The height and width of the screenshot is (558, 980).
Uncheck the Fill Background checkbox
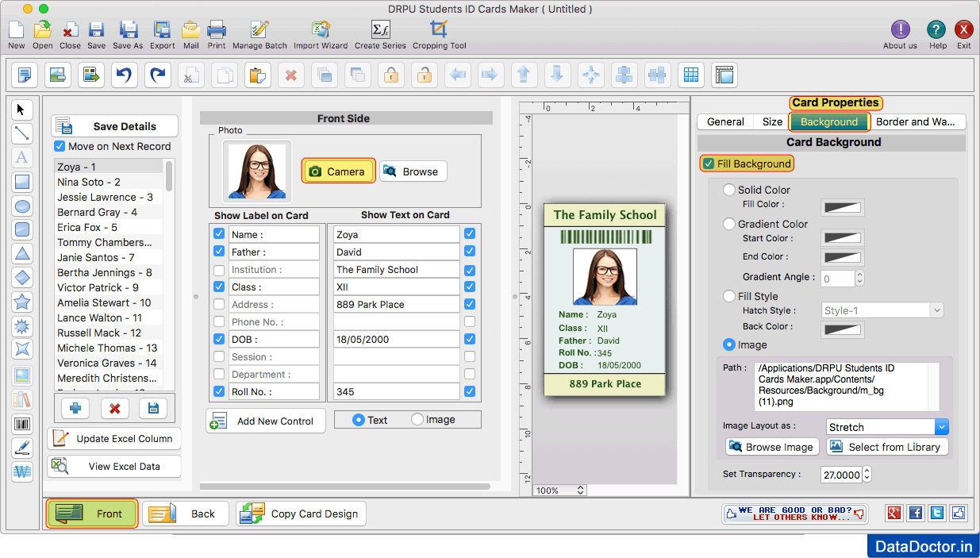(709, 164)
